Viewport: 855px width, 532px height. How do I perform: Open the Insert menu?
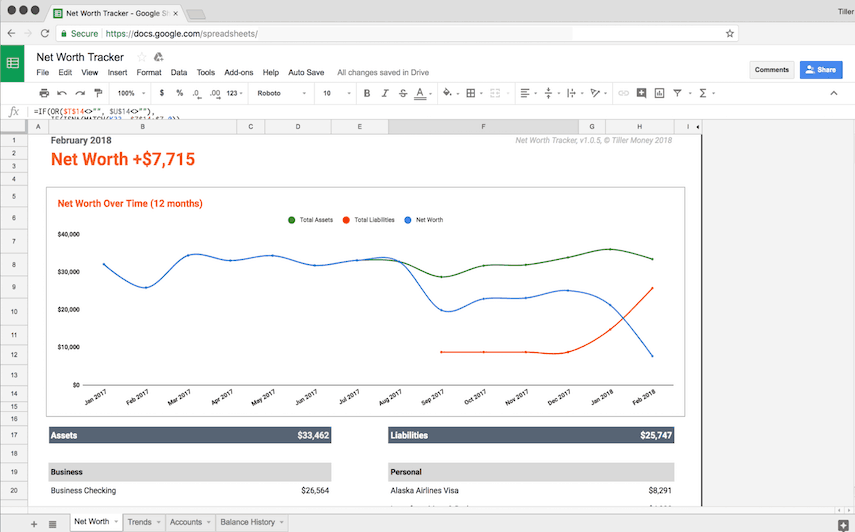pyautogui.click(x=117, y=72)
